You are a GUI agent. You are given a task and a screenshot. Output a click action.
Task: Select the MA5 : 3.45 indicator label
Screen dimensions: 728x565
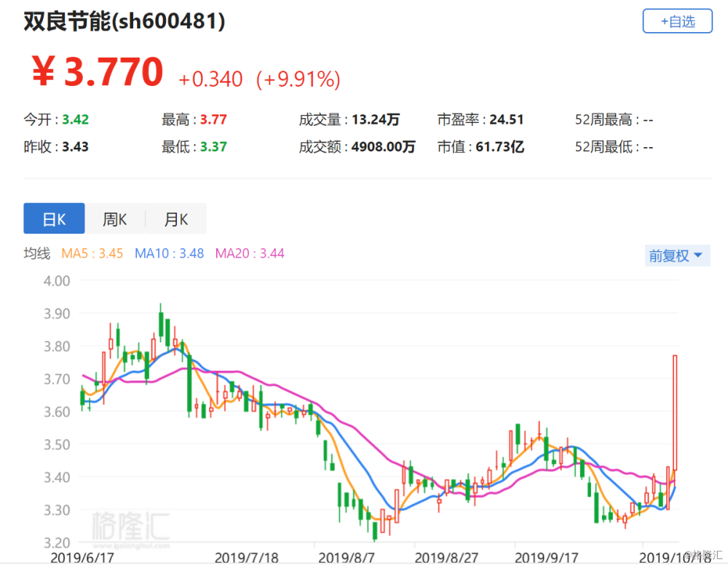(92, 253)
